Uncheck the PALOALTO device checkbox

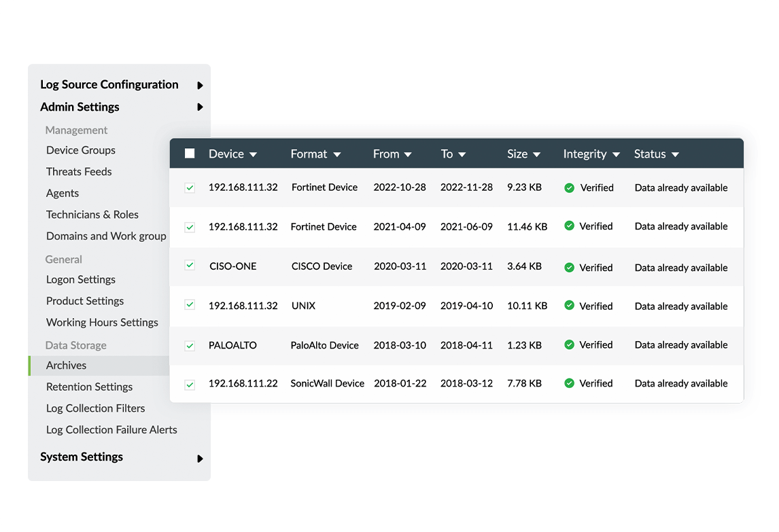[190, 346]
